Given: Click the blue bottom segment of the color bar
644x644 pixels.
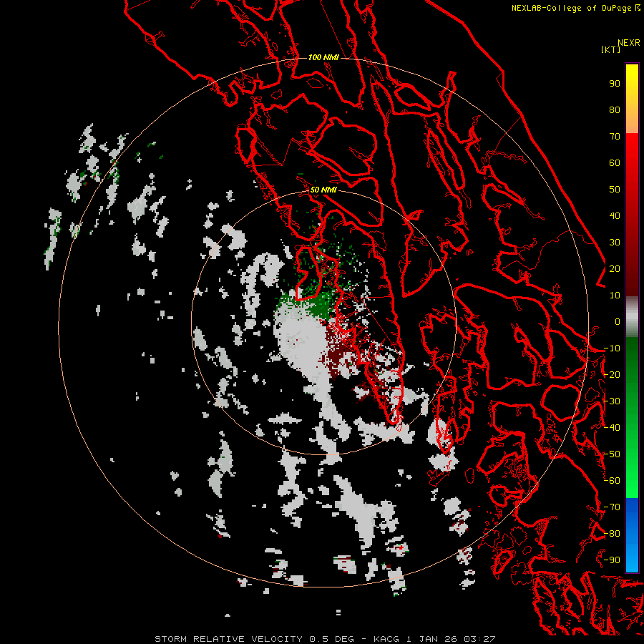Looking at the screenshot, I should (632, 535).
